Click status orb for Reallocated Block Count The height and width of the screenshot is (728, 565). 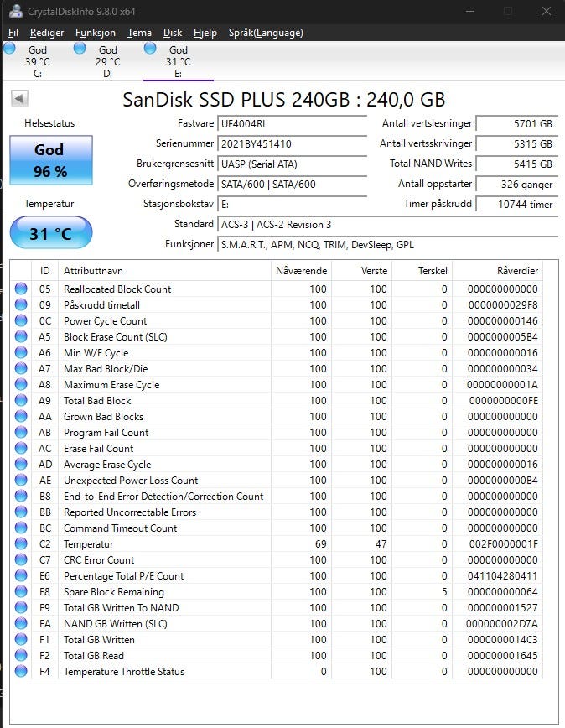click(x=21, y=289)
